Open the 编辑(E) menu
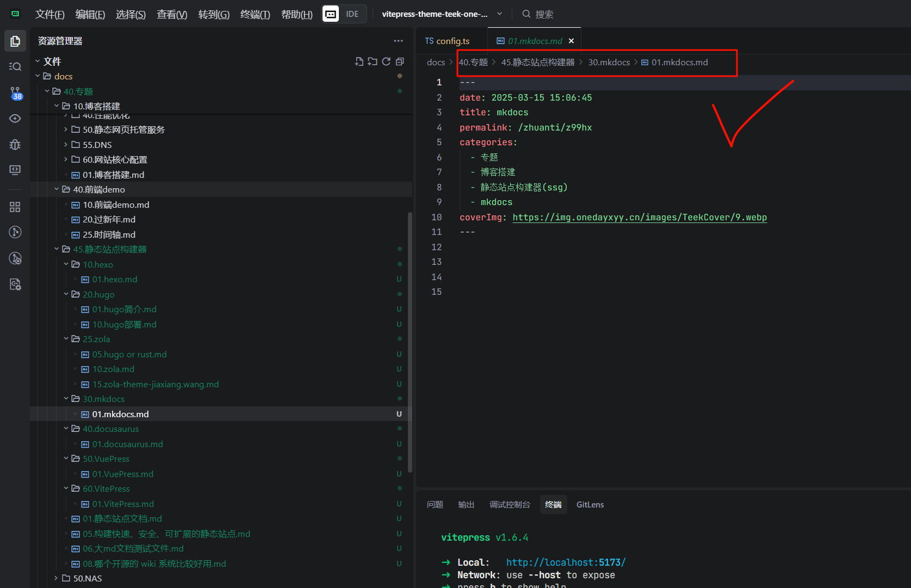The image size is (911, 588). coord(90,14)
